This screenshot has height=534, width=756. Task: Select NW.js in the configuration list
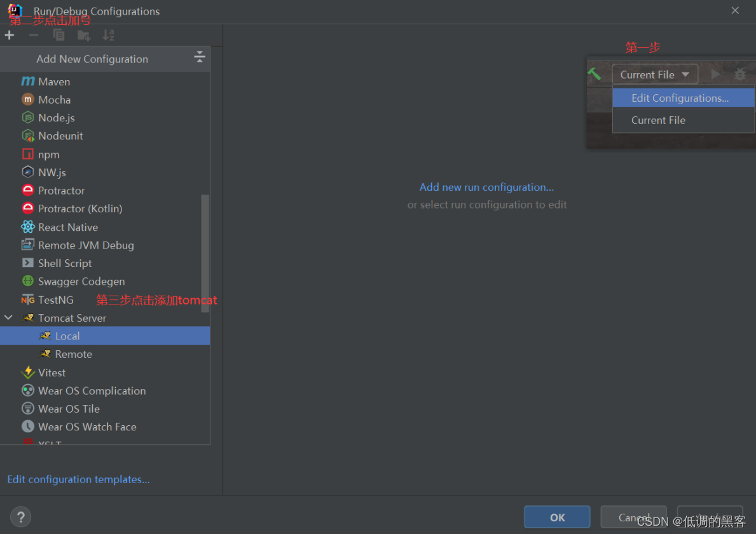tap(105, 172)
